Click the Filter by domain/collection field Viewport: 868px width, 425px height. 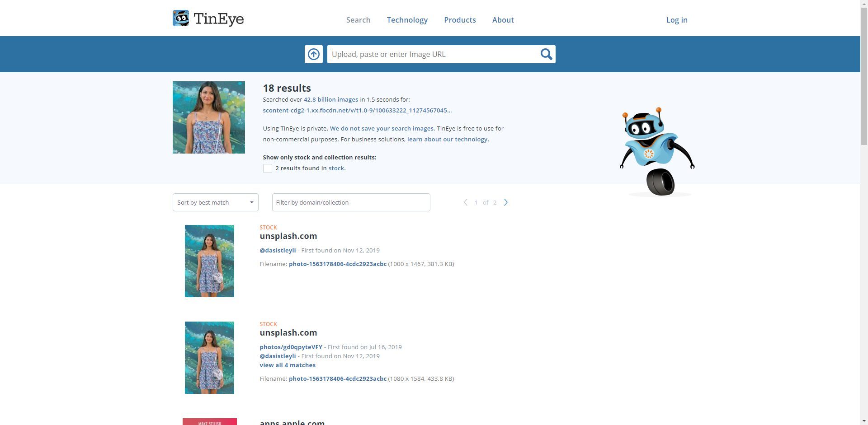pyautogui.click(x=351, y=202)
